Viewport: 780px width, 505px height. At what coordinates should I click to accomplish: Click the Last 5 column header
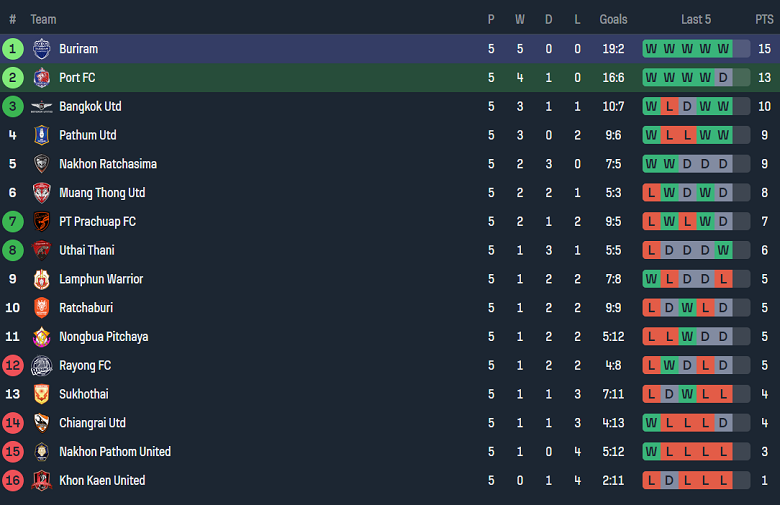coord(696,19)
